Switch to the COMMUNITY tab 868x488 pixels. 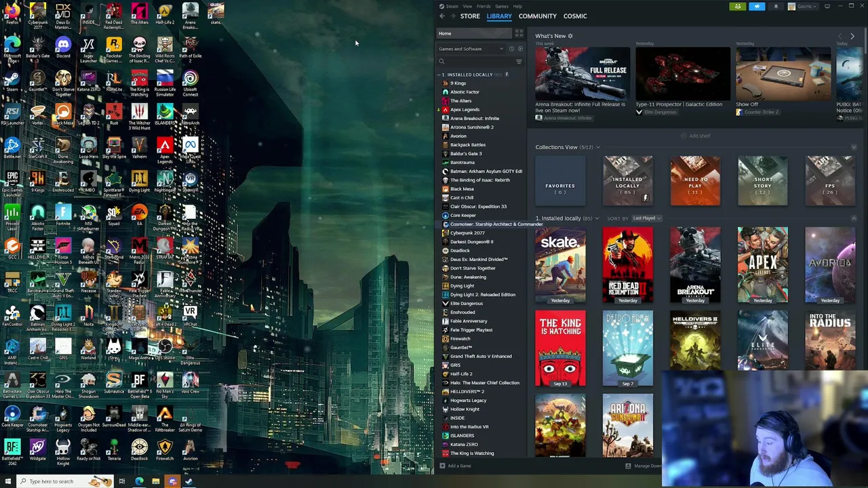coord(538,16)
